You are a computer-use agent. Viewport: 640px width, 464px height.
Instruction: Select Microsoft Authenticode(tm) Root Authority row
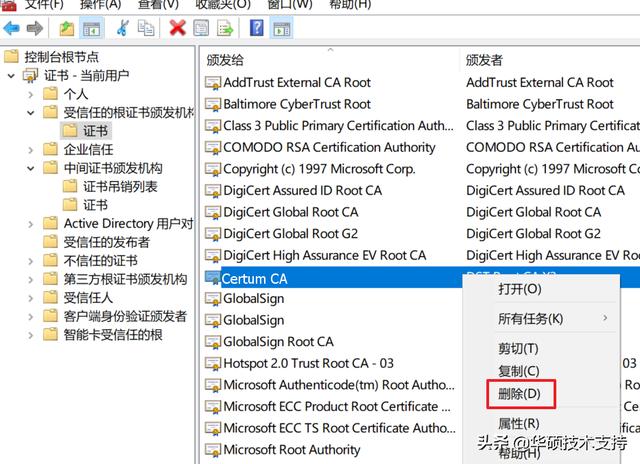pyautogui.click(x=339, y=385)
